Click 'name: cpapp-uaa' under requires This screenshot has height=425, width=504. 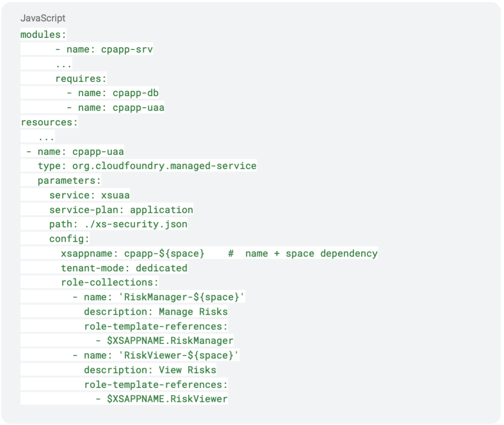click(116, 108)
